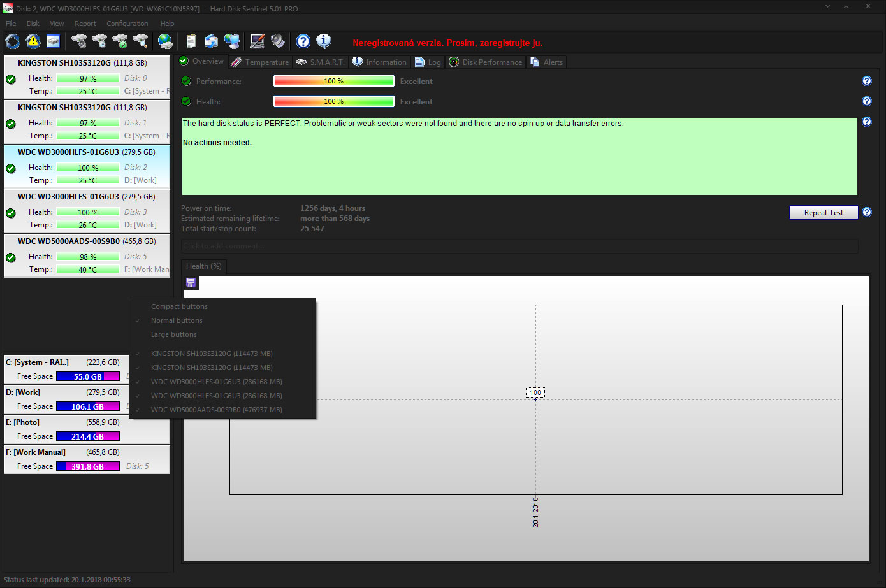
Task: Click the help icon beside the status text box
Action: point(867,122)
